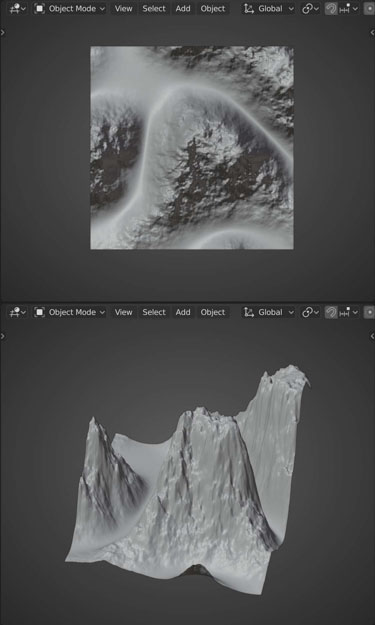Open Add menu in lower viewport header
The width and height of the screenshot is (375, 625).
tap(183, 312)
